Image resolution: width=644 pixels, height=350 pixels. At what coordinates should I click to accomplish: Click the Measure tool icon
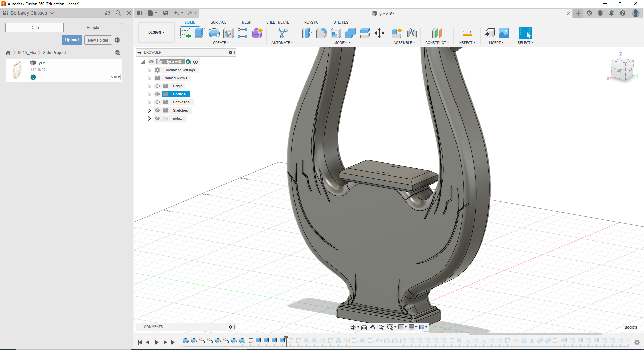tap(467, 33)
